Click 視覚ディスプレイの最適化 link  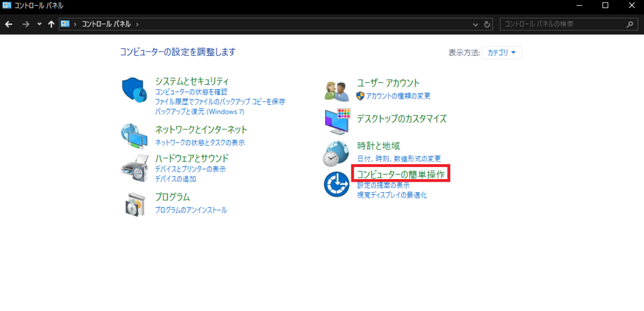pos(392,195)
